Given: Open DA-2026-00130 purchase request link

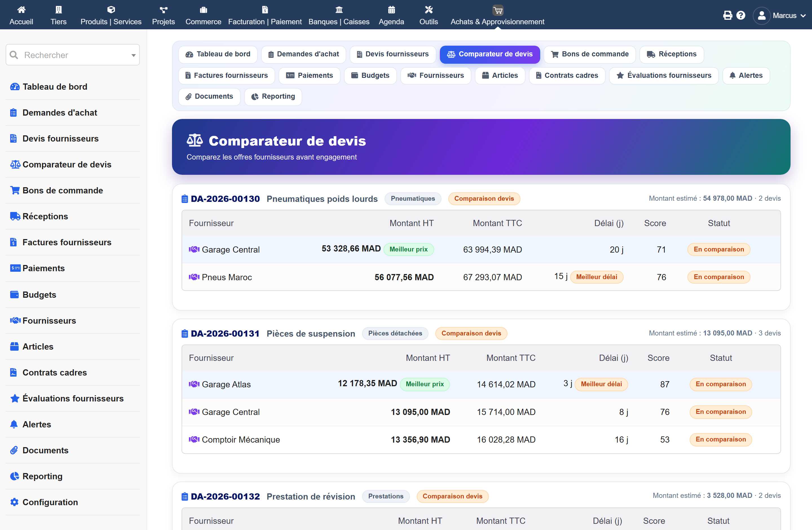Looking at the screenshot, I should point(225,199).
